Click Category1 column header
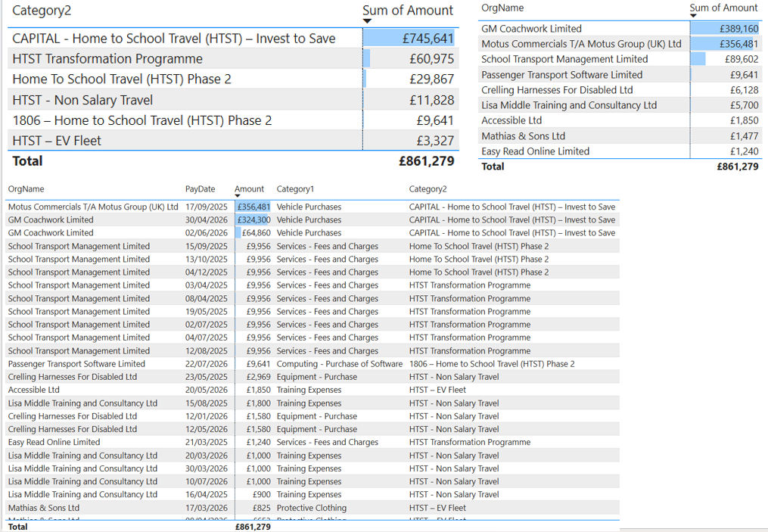768x532 pixels. point(295,189)
